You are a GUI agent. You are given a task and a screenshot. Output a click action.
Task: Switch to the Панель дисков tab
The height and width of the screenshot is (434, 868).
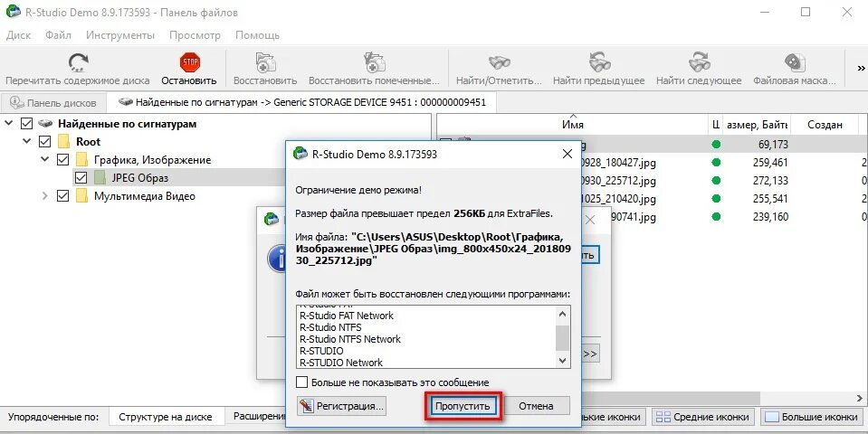tap(53, 103)
